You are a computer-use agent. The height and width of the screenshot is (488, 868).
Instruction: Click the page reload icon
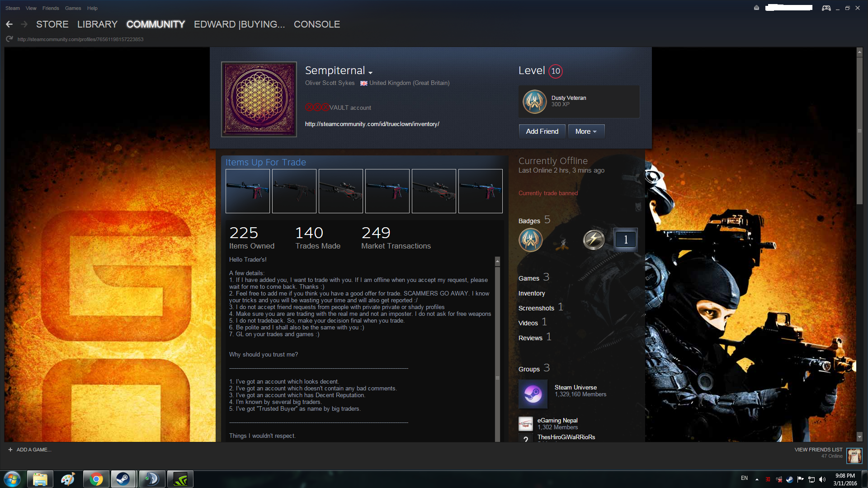click(x=9, y=39)
